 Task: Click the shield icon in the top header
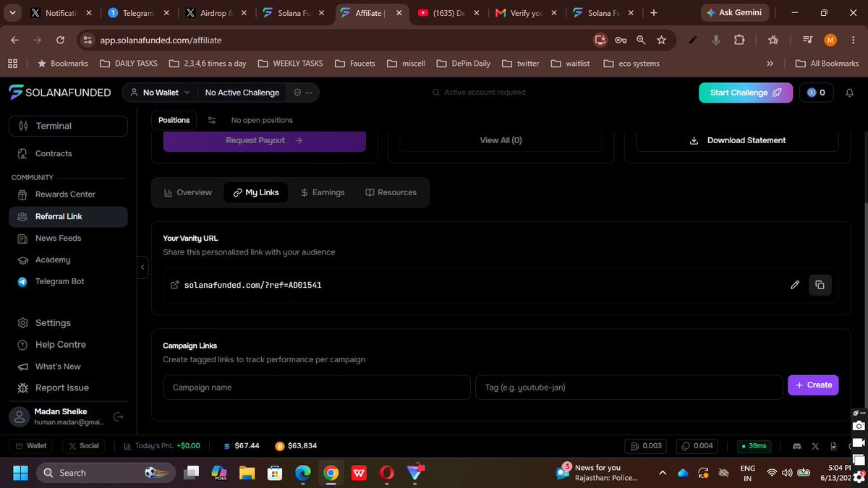point(297,93)
